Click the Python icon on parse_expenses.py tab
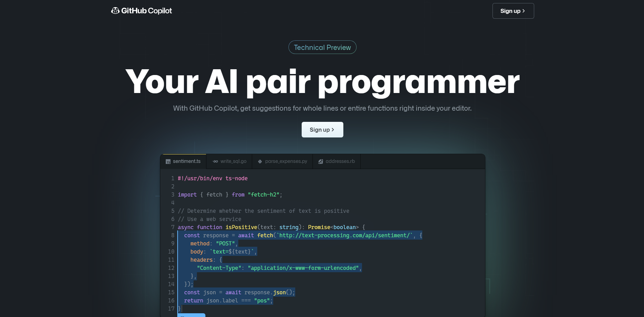The width and height of the screenshot is (644, 317). tap(260, 162)
